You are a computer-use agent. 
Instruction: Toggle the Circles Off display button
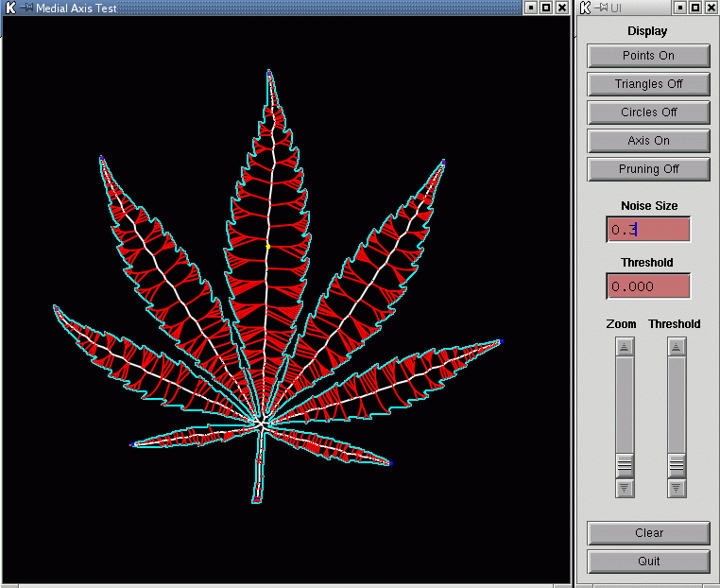point(648,112)
